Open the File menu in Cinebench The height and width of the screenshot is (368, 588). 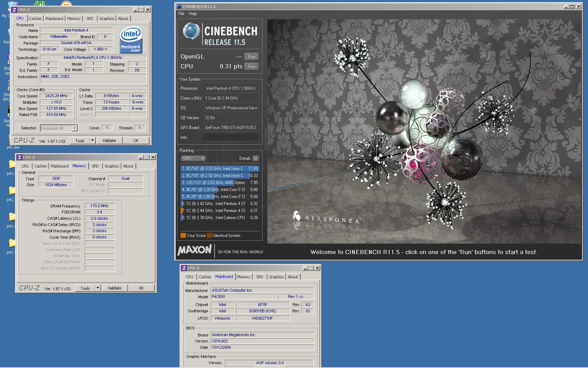(181, 14)
